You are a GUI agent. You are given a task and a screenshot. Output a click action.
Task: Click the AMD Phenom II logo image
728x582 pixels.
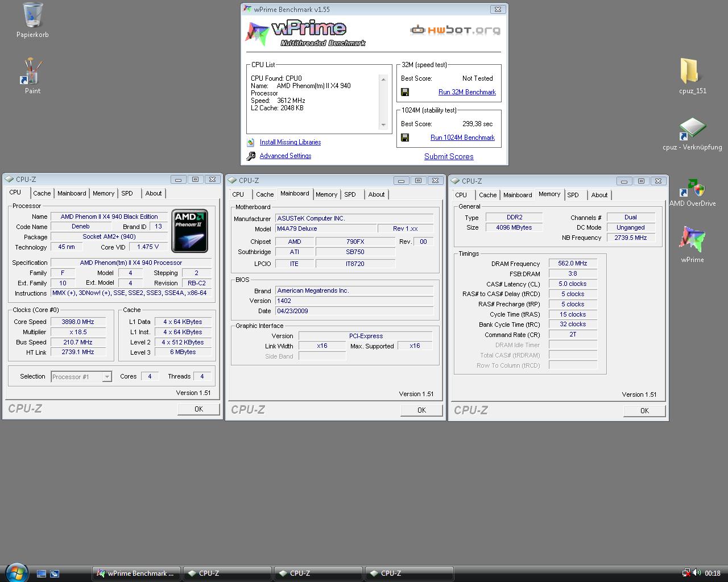[190, 231]
